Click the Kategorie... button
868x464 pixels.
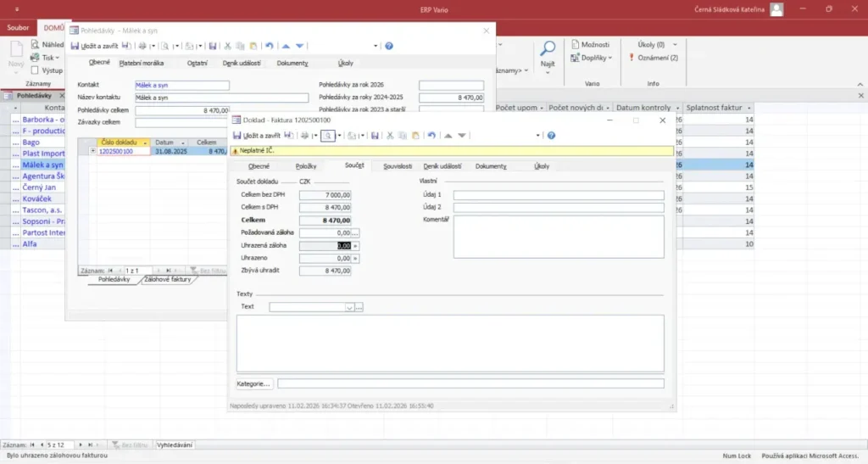[253, 383]
